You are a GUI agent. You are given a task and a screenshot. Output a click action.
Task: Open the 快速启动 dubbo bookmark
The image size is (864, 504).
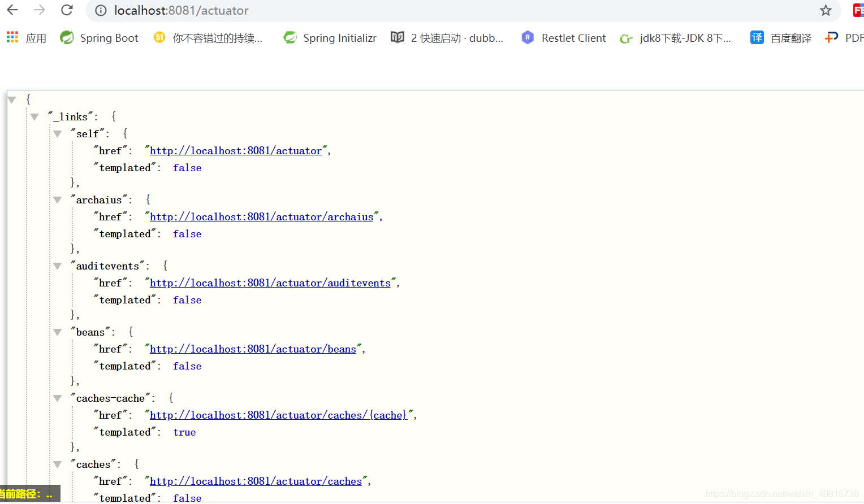coord(447,38)
